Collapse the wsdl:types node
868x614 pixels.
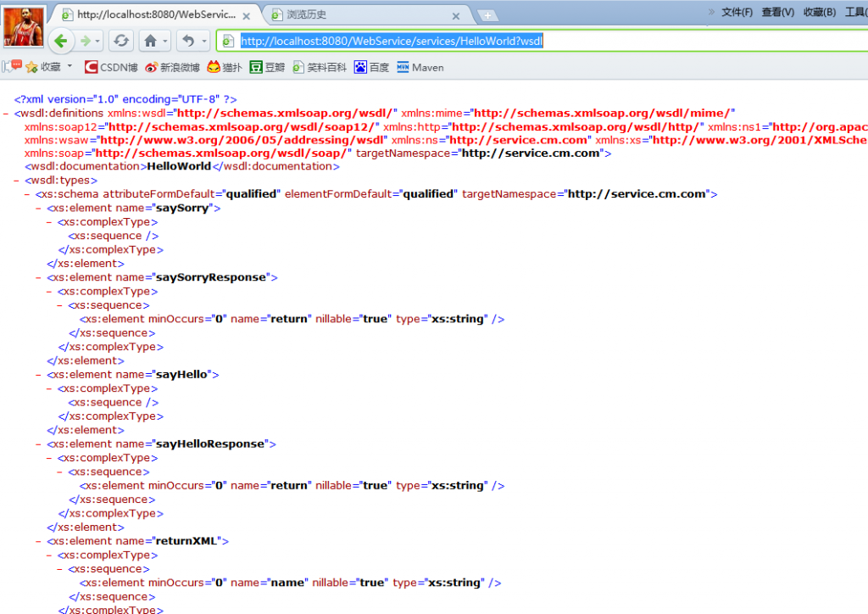point(17,180)
